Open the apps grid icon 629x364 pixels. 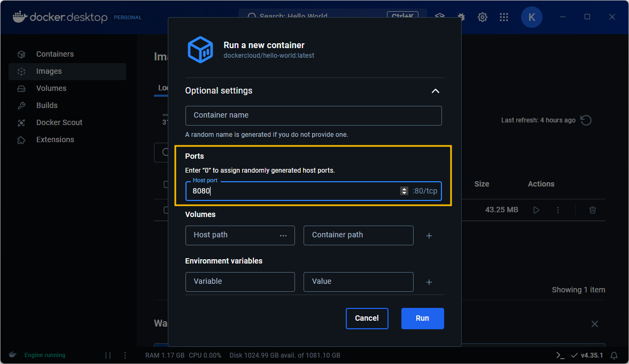click(504, 17)
